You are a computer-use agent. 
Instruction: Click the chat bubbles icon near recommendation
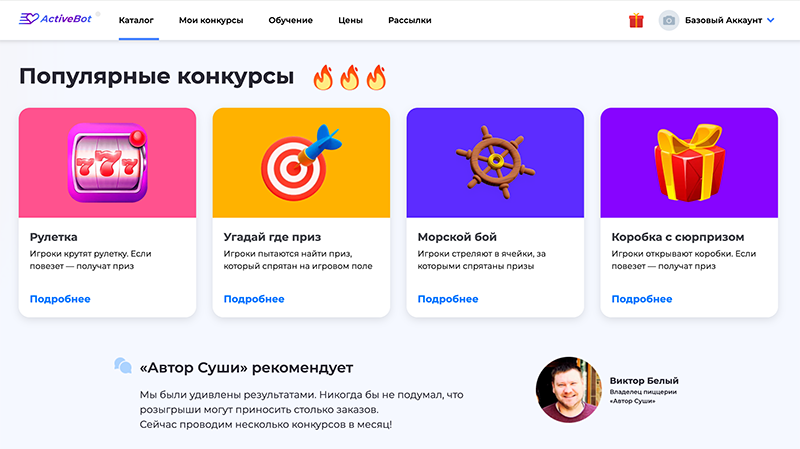coord(123,365)
